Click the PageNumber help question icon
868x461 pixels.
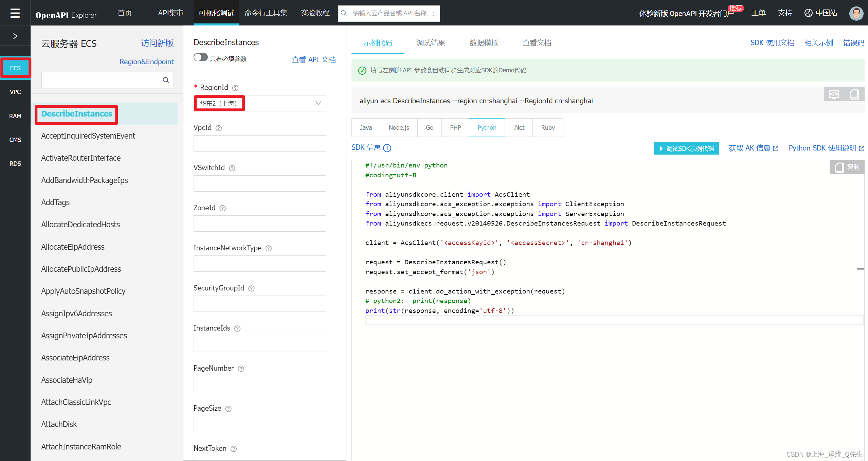pos(241,369)
